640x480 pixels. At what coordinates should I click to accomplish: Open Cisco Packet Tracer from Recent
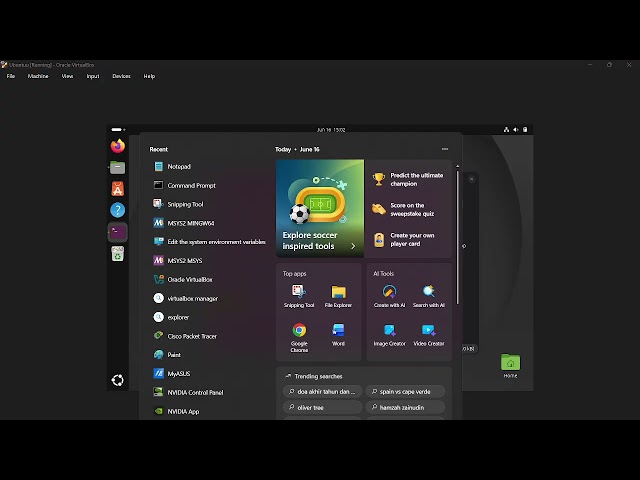point(209,336)
